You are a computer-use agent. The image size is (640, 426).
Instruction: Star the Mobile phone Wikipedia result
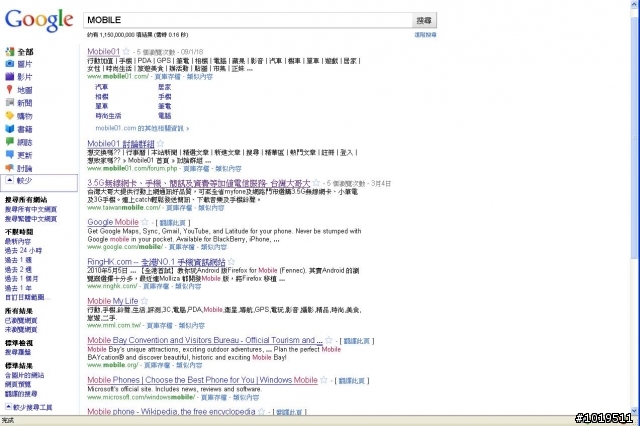click(x=261, y=411)
